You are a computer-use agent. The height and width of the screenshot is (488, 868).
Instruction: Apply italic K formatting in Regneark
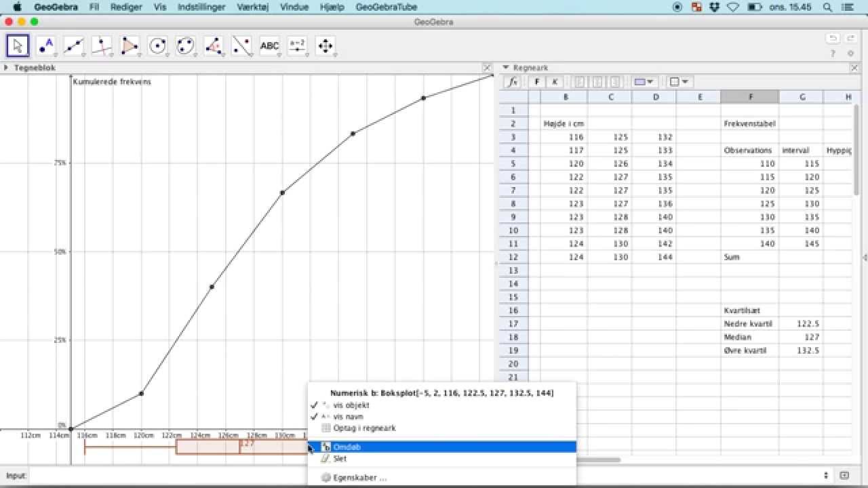tap(555, 82)
